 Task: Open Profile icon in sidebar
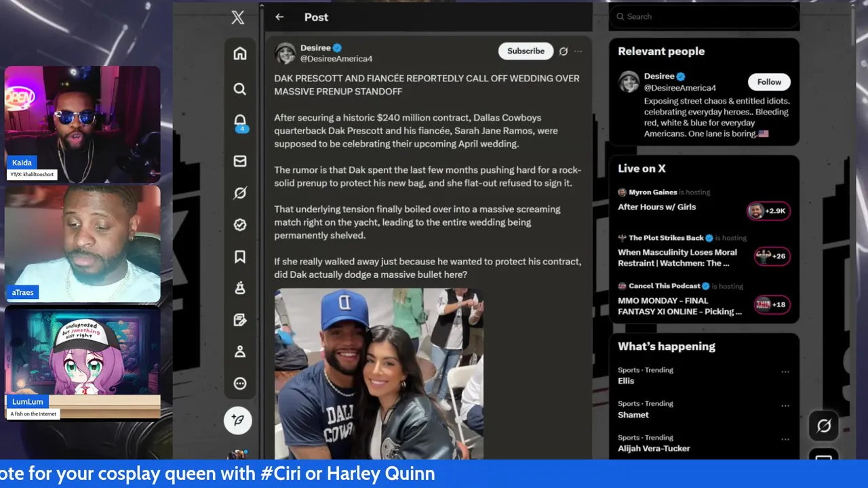point(240,352)
